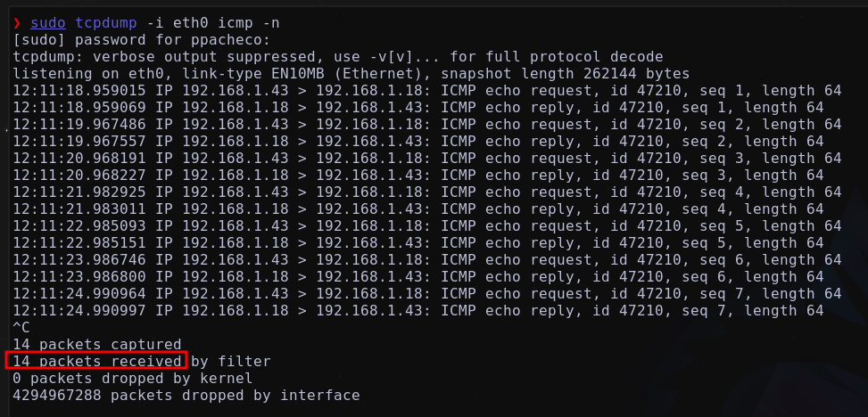
Task: Click timestamp 12:11:18.959069 echo reply line
Action: [418, 108]
